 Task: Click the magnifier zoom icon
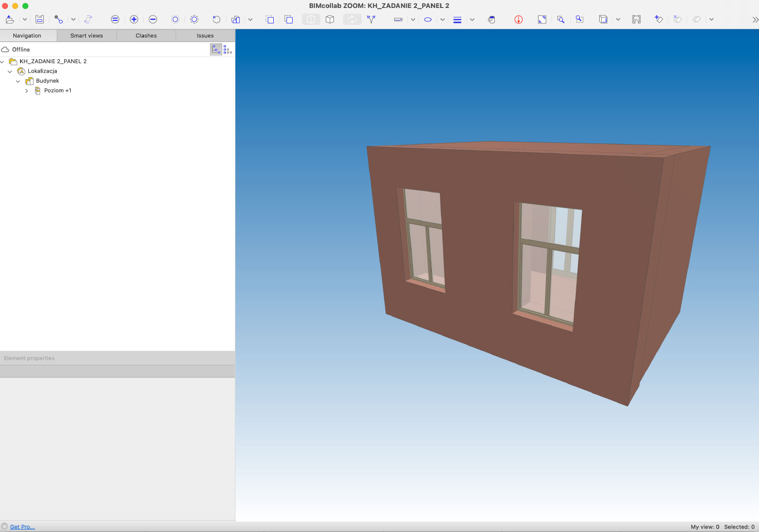coord(560,19)
